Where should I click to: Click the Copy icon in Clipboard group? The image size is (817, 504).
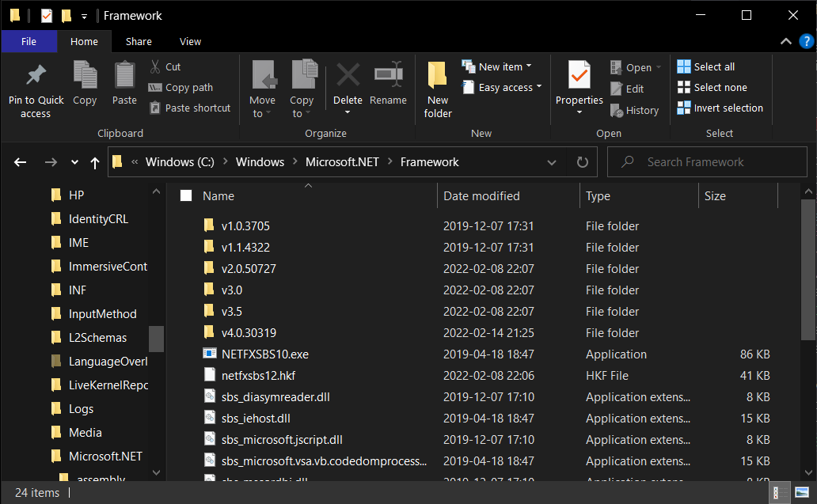(x=85, y=75)
